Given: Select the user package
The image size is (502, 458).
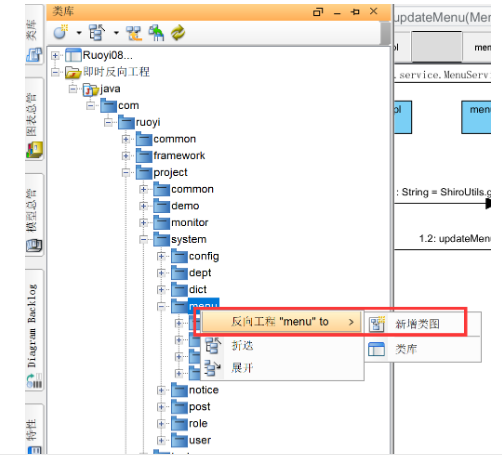Looking at the screenshot, I should (x=191, y=440).
